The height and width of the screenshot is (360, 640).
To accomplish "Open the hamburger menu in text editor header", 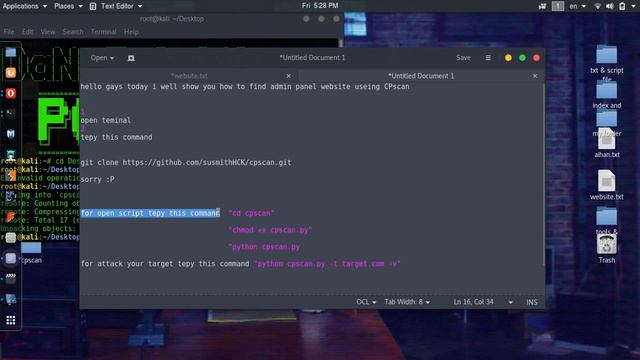I will (488, 58).
